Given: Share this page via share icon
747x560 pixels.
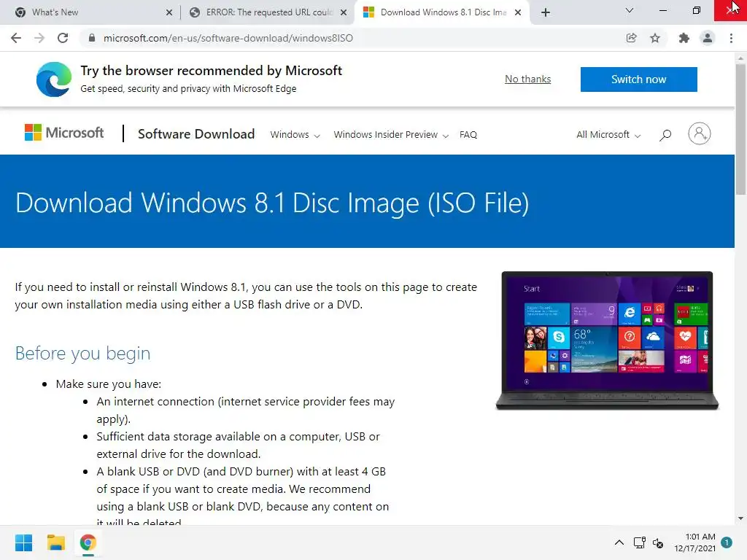Looking at the screenshot, I should click(632, 38).
